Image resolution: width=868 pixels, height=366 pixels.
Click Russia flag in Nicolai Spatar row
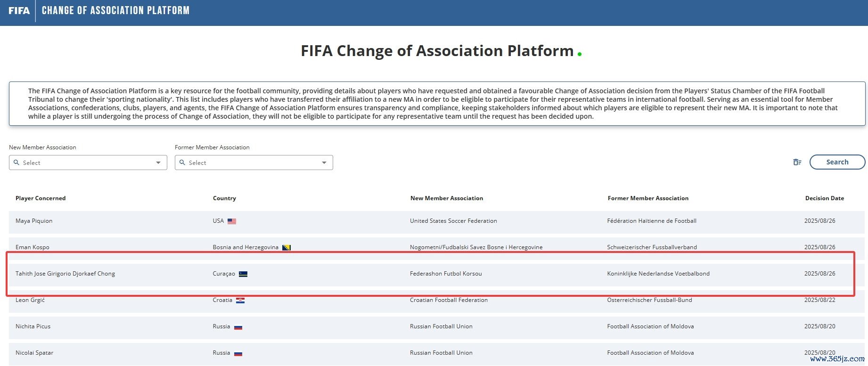[x=238, y=353]
